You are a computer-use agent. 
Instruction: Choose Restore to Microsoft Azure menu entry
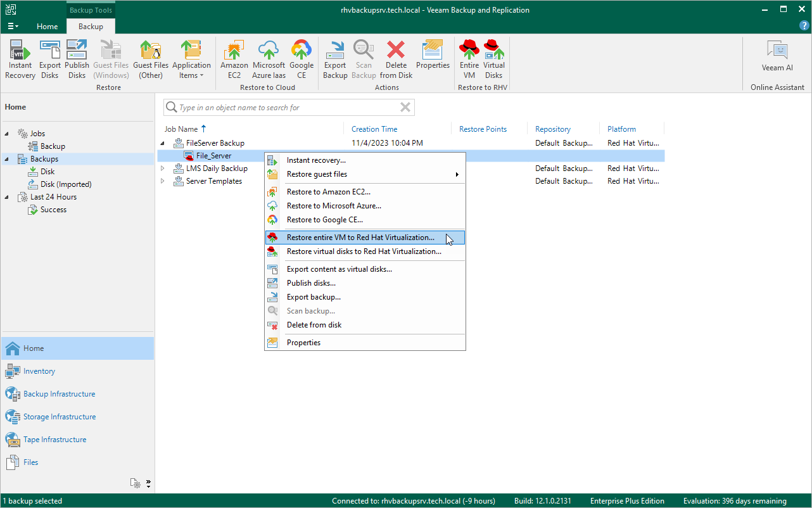(365, 206)
